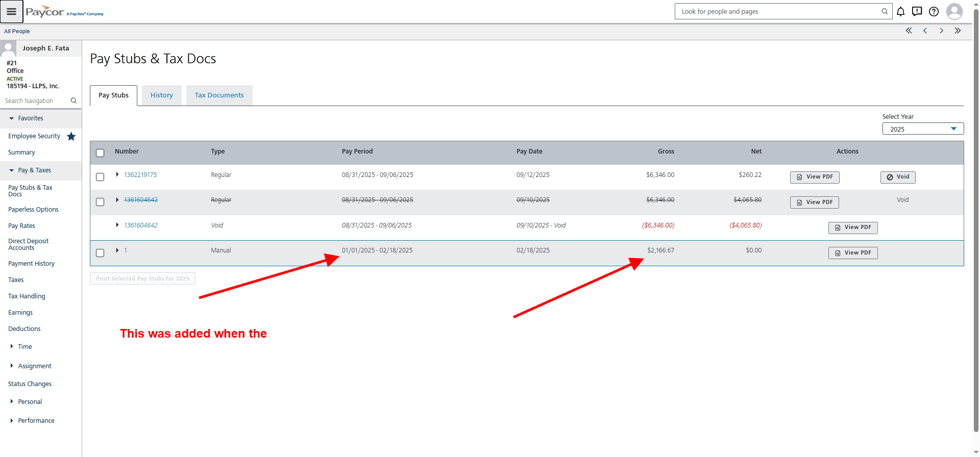Switch to the Tax Documents tab
The height and width of the screenshot is (457, 980).
pyautogui.click(x=219, y=95)
